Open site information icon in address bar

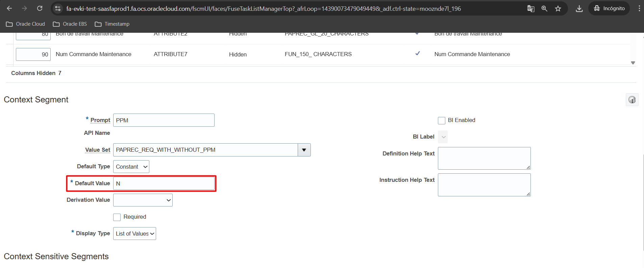pyautogui.click(x=58, y=8)
